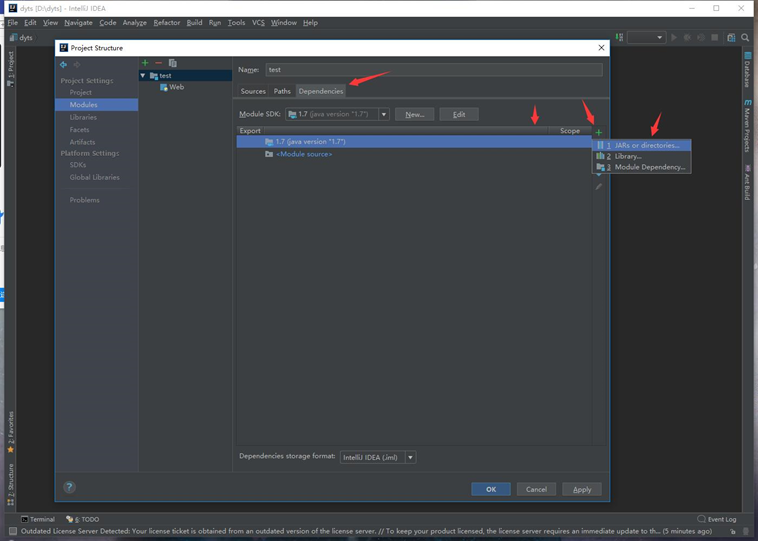Click the Scope column header

pos(569,131)
